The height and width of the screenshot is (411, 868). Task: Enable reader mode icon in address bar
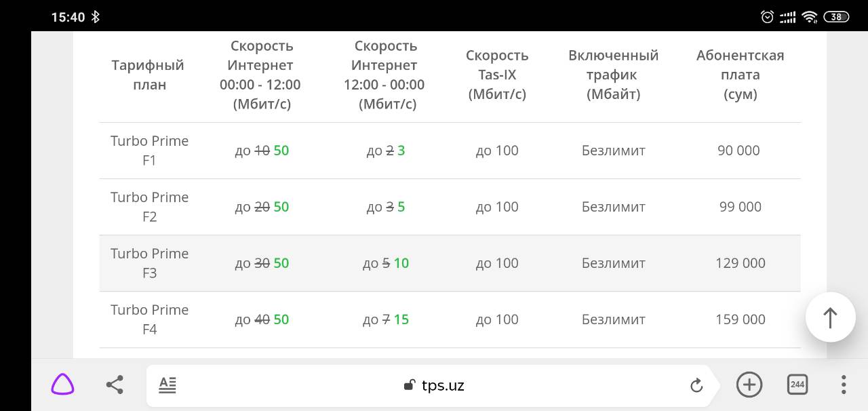click(167, 385)
